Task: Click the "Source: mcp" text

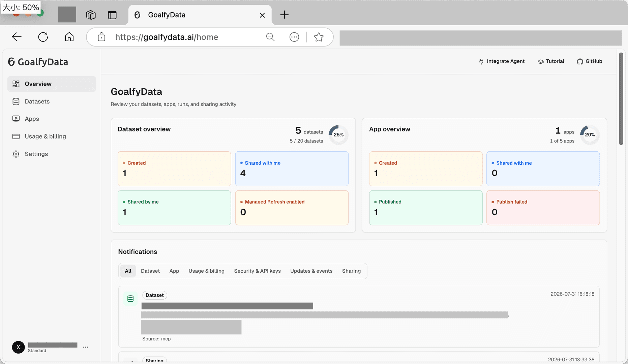Action: tap(156, 339)
